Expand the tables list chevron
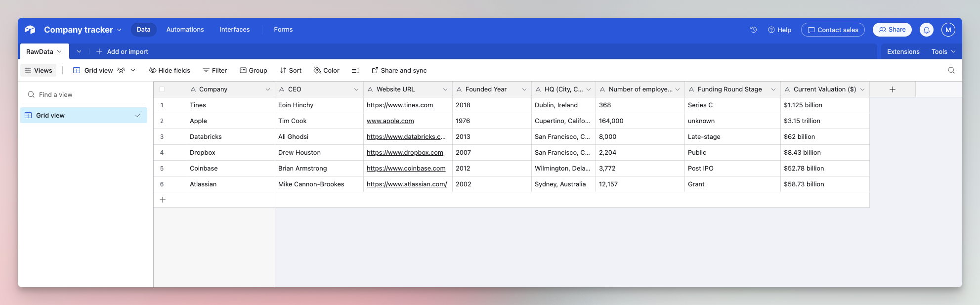980x305 pixels. 79,51
